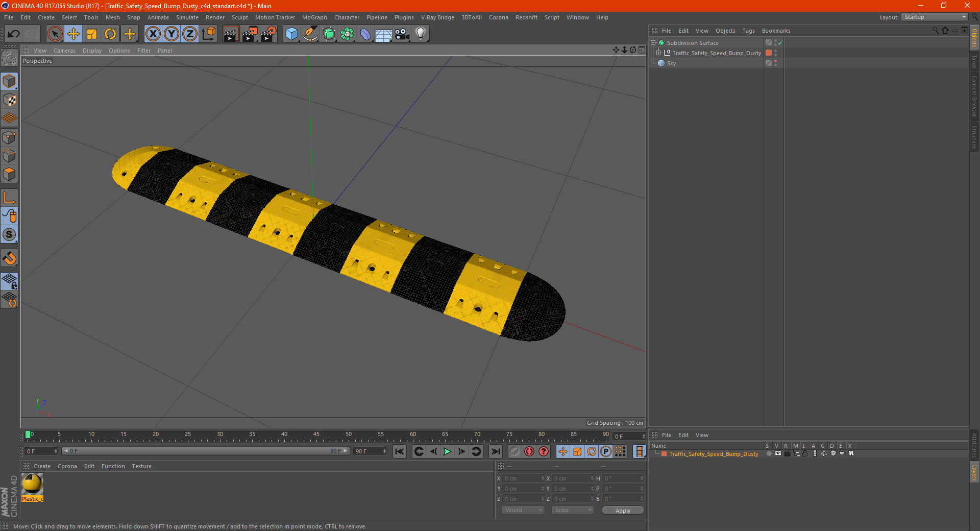Toggle layer View eye for Traffic_Safety_Speed_Bump_Dusty

pos(778,453)
